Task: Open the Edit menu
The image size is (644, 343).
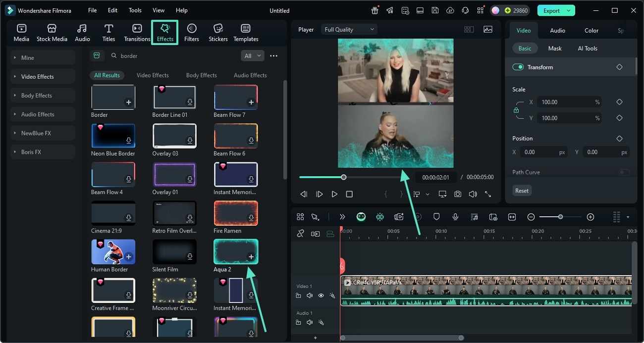Action: tap(112, 10)
